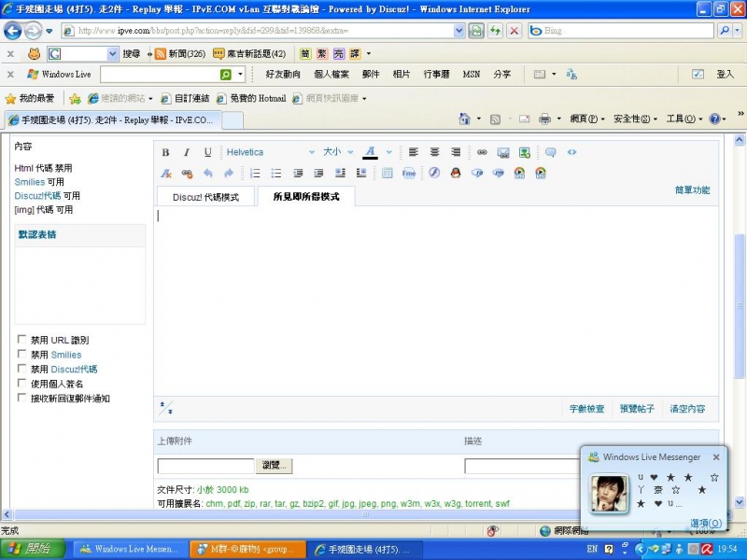Open the font color dropdown arrow
The height and width of the screenshot is (560, 747).
(388, 152)
